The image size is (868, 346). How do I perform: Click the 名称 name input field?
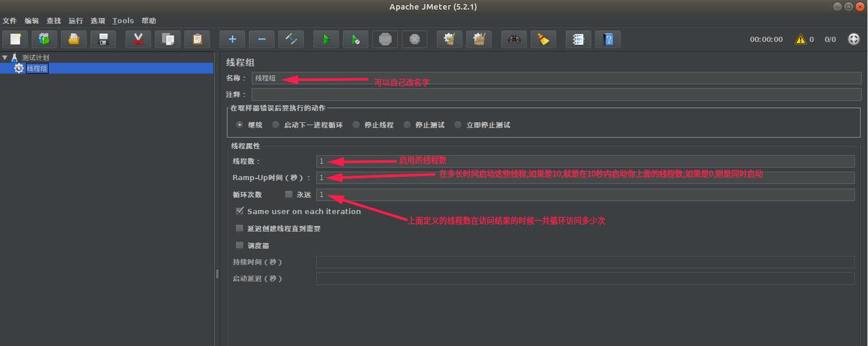click(557, 78)
